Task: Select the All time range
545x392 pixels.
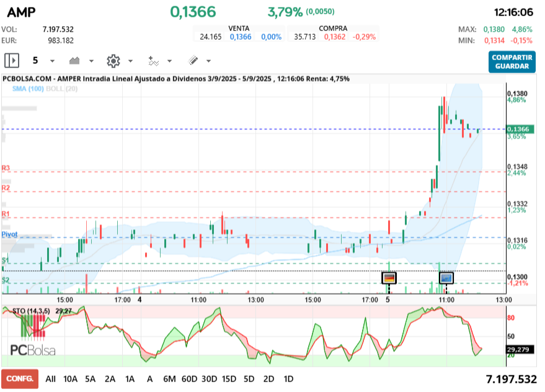Action: point(50,379)
